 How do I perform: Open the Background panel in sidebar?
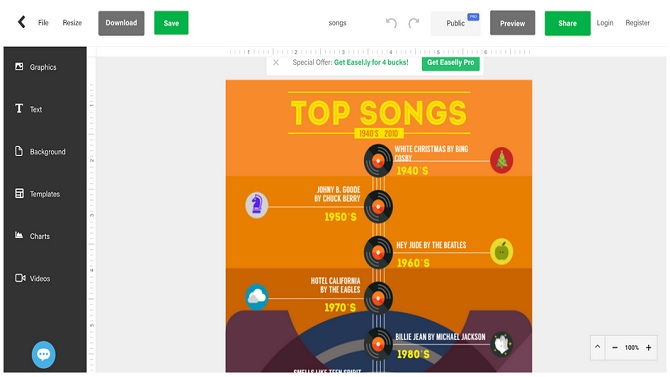coord(40,152)
